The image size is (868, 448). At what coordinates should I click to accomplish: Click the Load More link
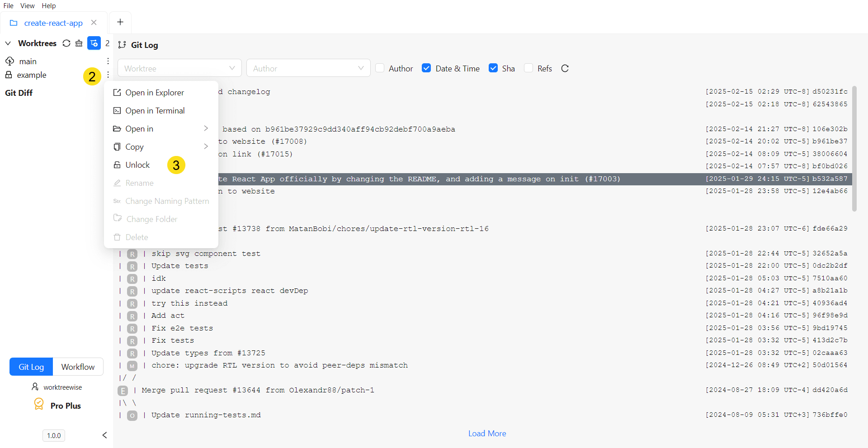487,434
